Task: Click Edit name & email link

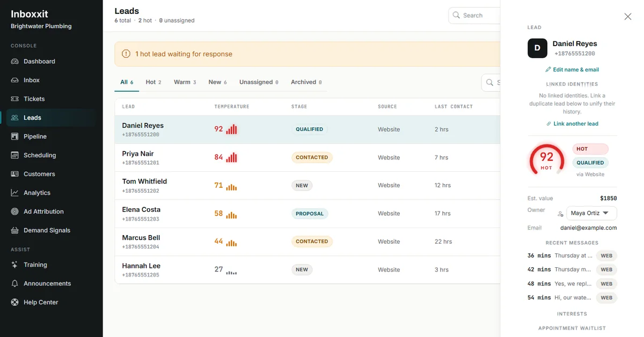Action: 572,69
